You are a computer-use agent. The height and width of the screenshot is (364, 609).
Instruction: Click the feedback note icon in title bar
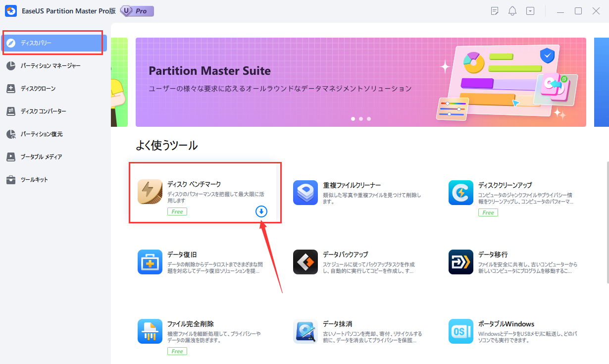click(x=495, y=11)
